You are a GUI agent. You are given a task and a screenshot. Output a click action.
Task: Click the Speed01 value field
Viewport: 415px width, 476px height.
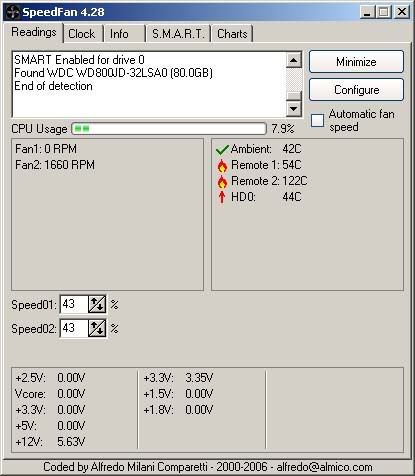coord(74,304)
